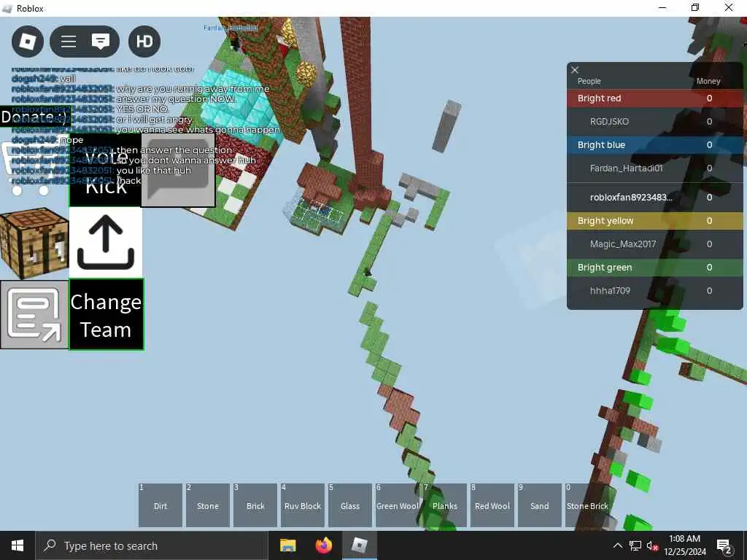This screenshot has width=747, height=560.
Task: Open the hamburger menu in top bar
Action: click(69, 42)
